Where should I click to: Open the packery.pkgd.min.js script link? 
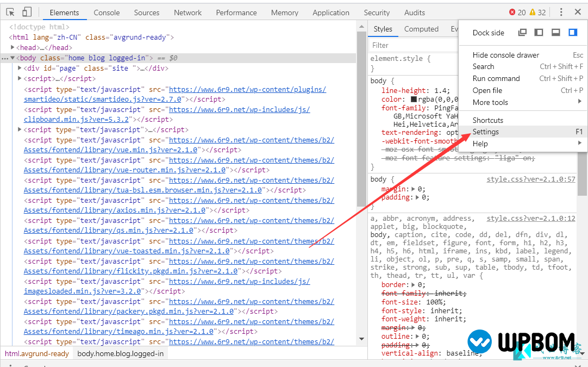pyautogui.click(x=179, y=307)
